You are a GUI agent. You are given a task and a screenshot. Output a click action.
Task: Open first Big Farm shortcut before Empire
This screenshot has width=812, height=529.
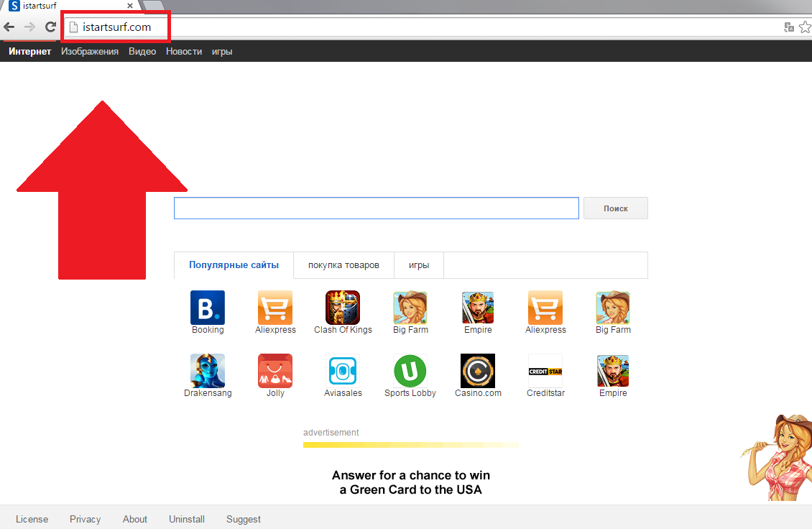[x=410, y=308]
